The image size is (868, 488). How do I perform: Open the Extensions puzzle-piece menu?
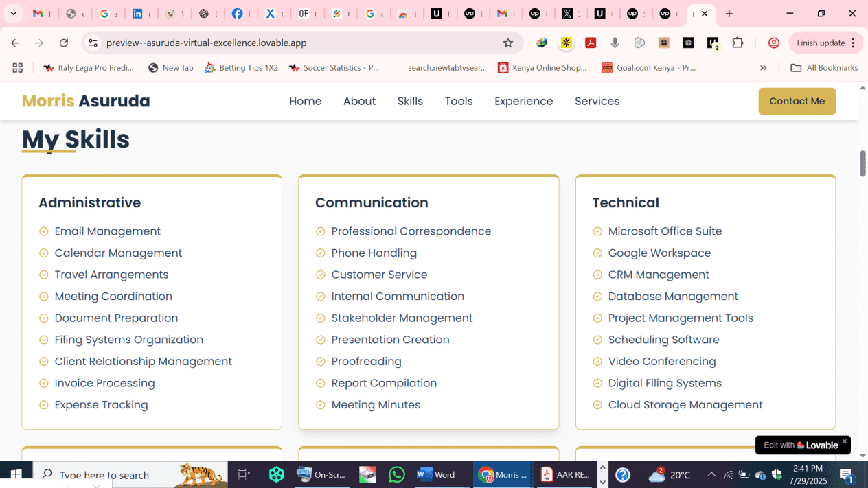click(738, 43)
